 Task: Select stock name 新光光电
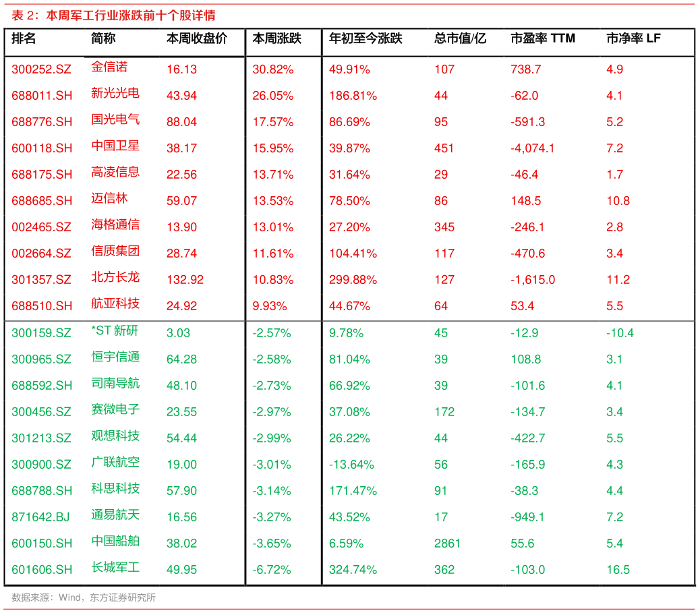(x=115, y=93)
